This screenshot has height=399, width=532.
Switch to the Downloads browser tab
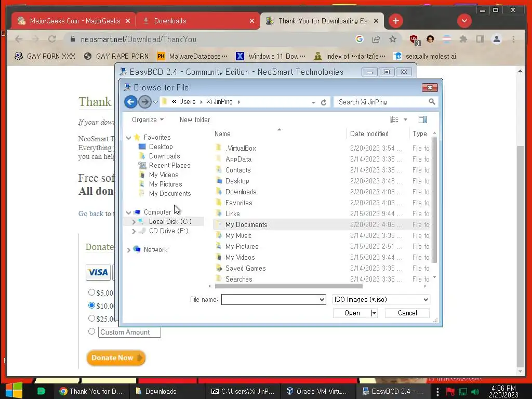click(x=198, y=21)
